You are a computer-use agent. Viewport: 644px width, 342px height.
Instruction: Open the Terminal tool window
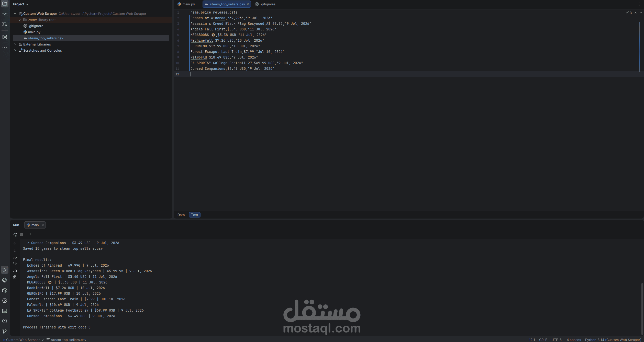point(5,311)
